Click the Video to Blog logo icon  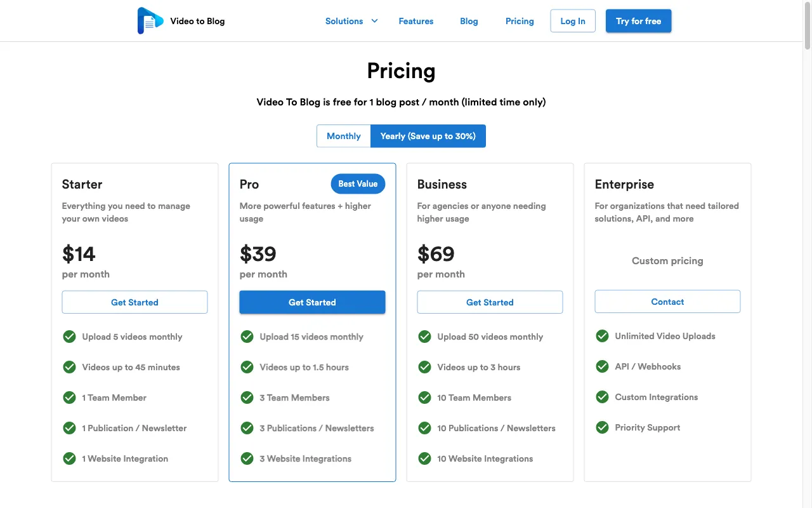[150, 21]
